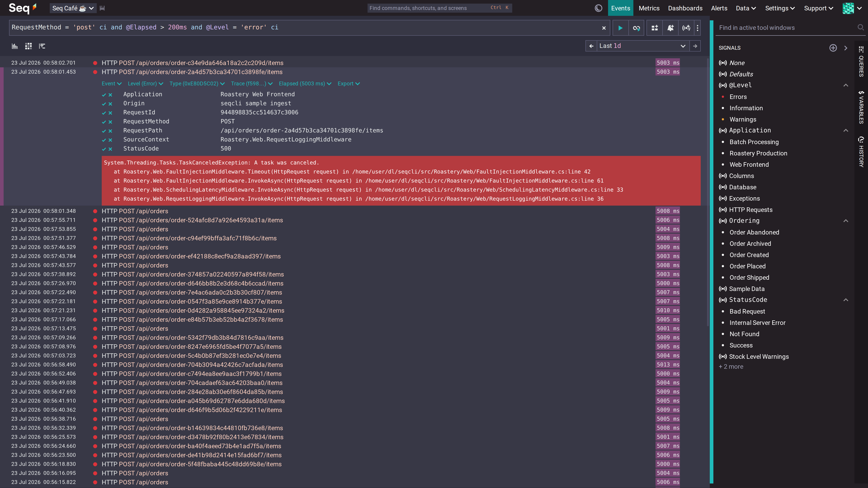868x488 pixels.
Task: Open the user avatar menu
Action: tap(852, 8)
